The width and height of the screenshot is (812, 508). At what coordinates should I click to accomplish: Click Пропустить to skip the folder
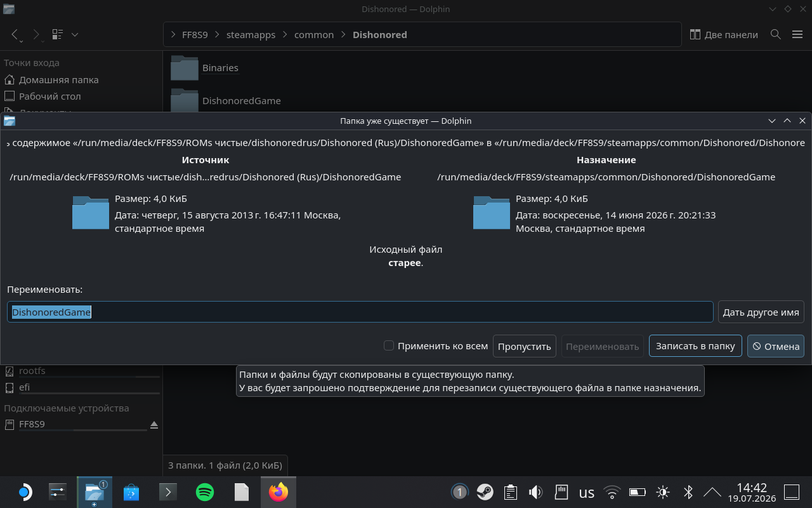click(x=525, y=346)
